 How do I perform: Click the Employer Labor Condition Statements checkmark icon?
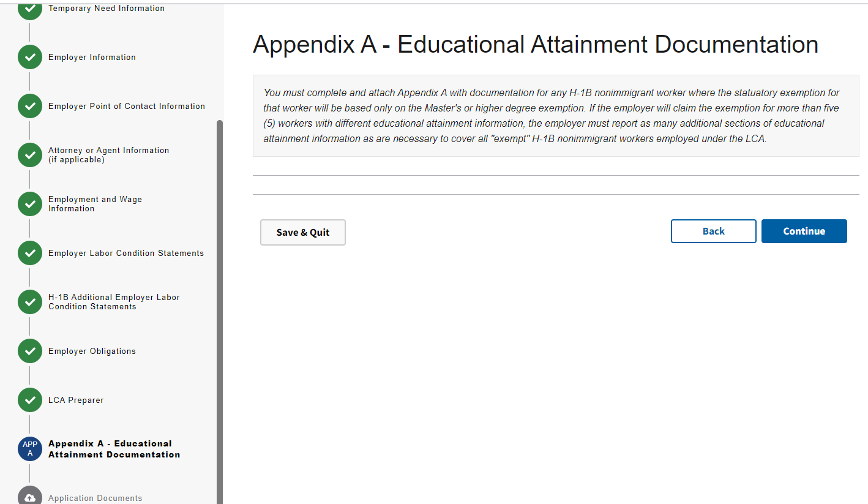click(30, 253)
